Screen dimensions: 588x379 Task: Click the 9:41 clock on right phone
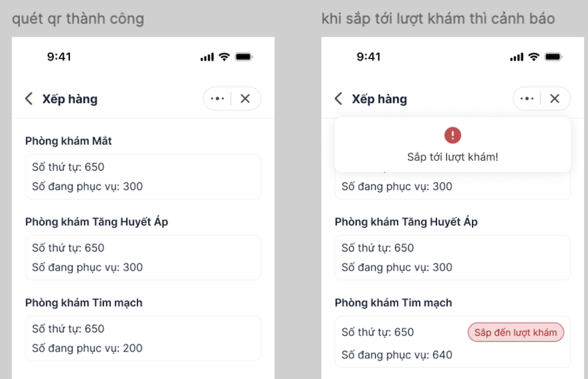pos(368,57)
